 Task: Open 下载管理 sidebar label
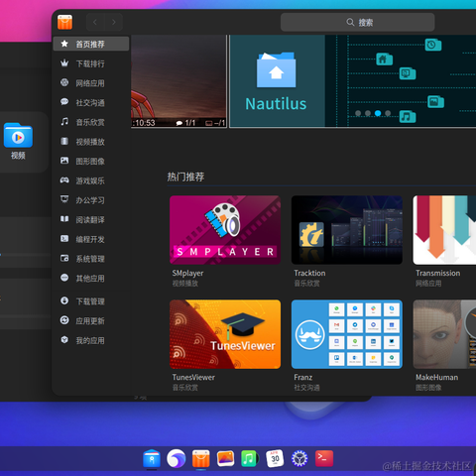pyautogui.click(x=90, y=301)
